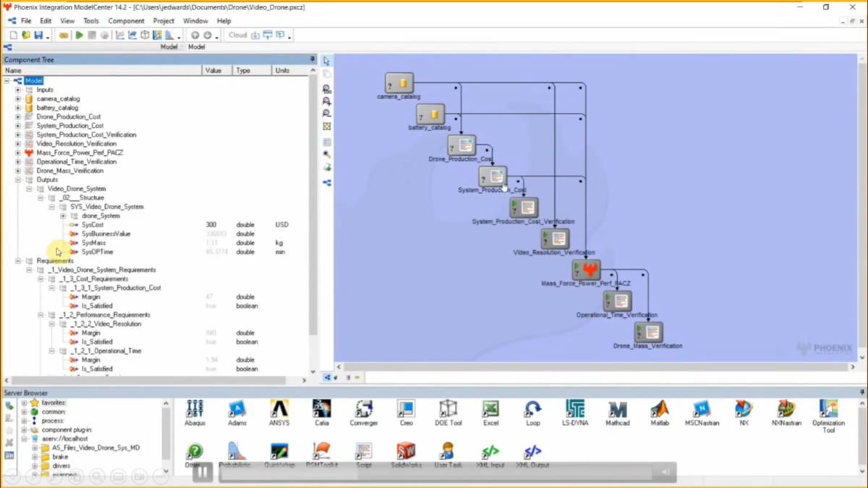Click the Units column header
The image size is (868, 488).
(289, 71)
